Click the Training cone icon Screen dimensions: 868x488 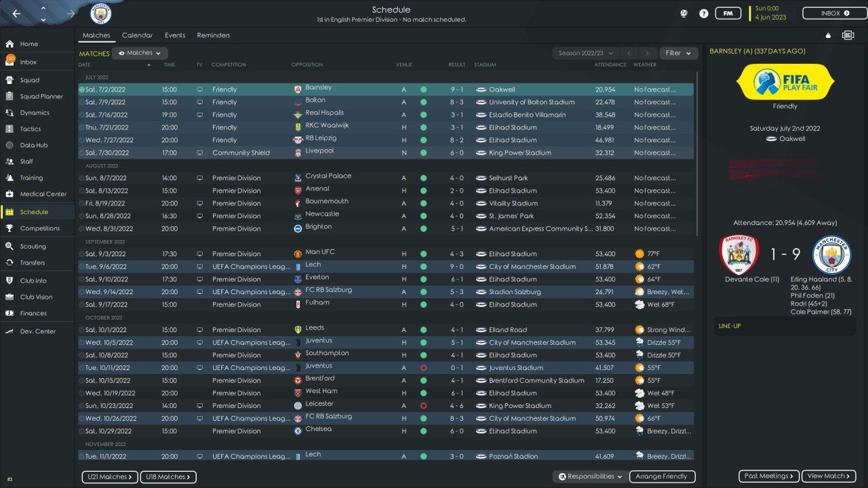9,178
